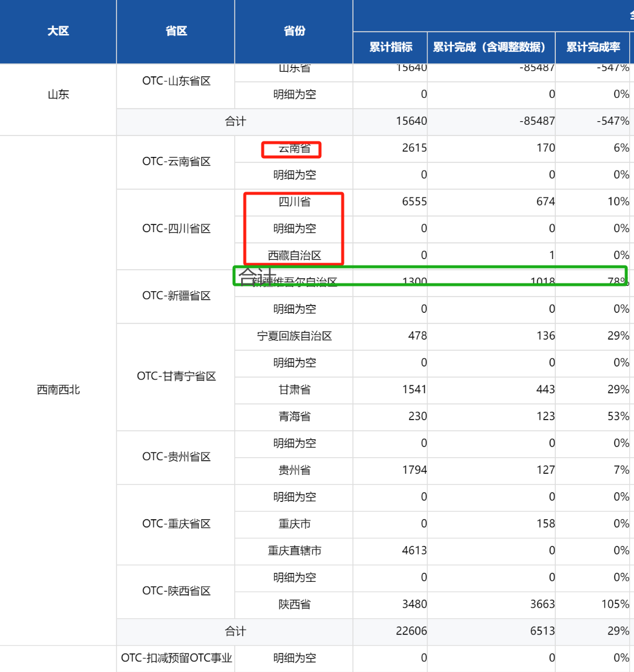Viewport: 634px width, 672px height.
Task: Click the OTC-云南省区 cell
Action: point(176,161)
